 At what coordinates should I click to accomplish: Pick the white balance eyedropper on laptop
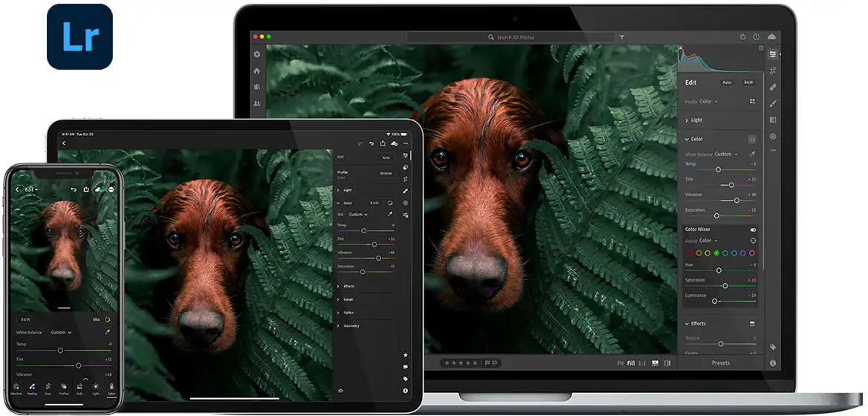[x=752, y=154]
